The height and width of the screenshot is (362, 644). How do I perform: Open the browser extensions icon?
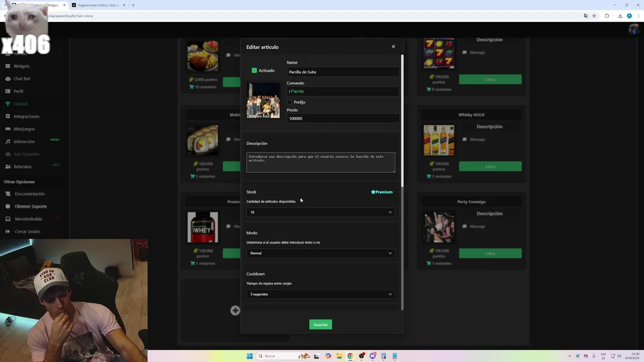[607, 16]
